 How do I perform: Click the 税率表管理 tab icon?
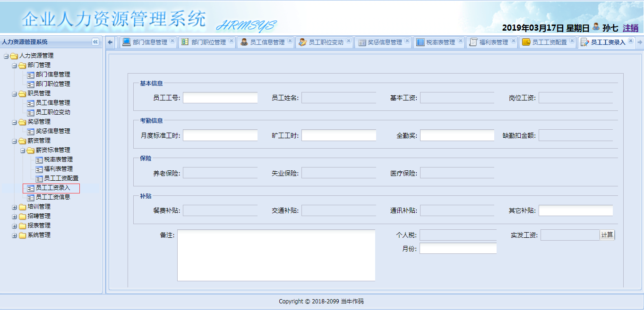421,42
